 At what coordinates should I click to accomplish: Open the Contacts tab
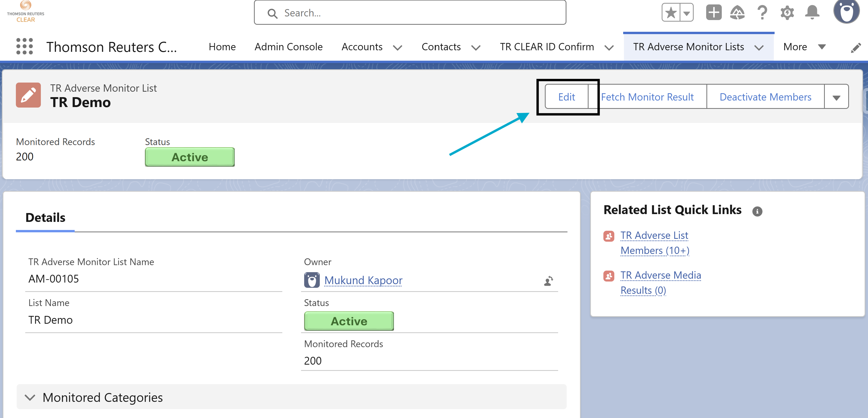point(441,47)
